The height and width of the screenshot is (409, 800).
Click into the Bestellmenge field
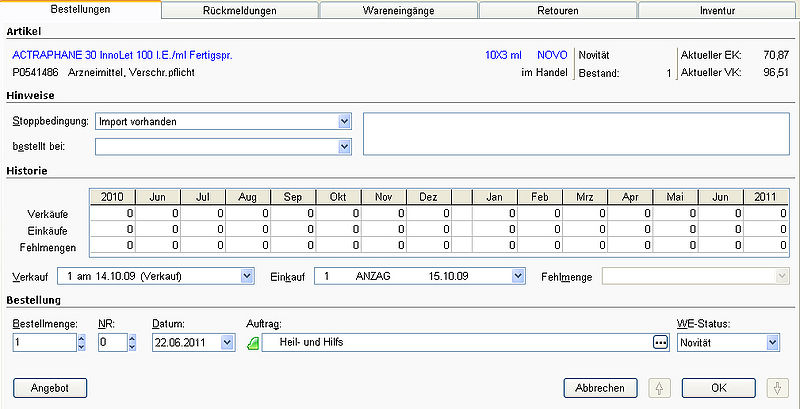click(x=44, y=343)
